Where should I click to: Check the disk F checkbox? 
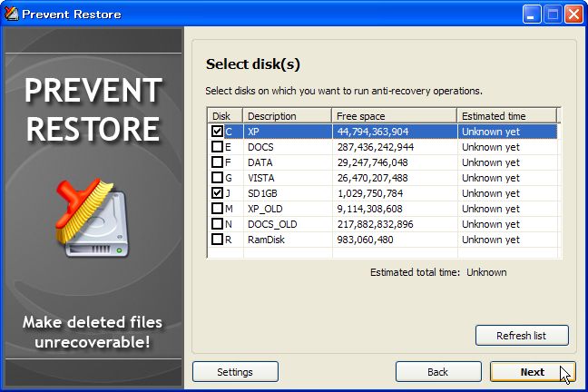217,162
